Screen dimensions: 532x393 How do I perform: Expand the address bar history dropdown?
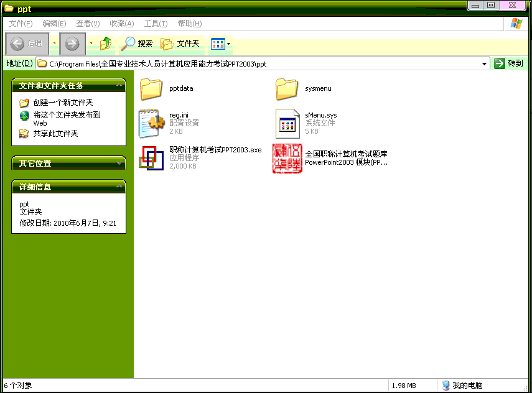[484, 63]
